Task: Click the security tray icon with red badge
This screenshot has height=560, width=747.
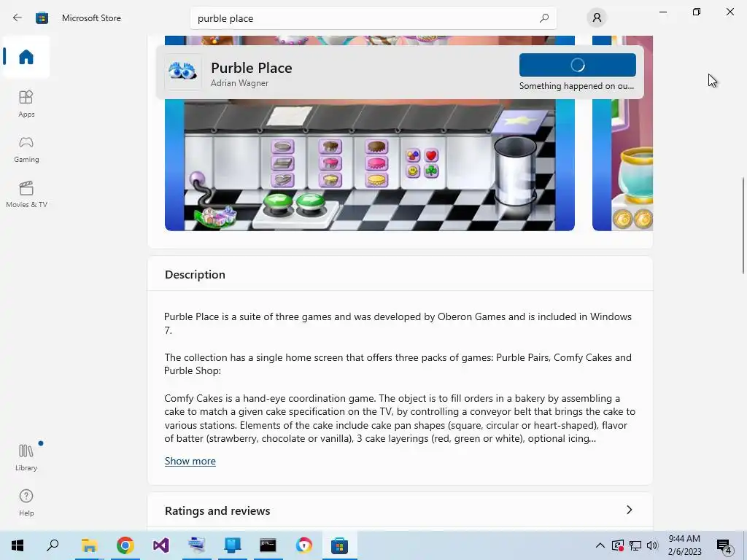Action: 618,545
